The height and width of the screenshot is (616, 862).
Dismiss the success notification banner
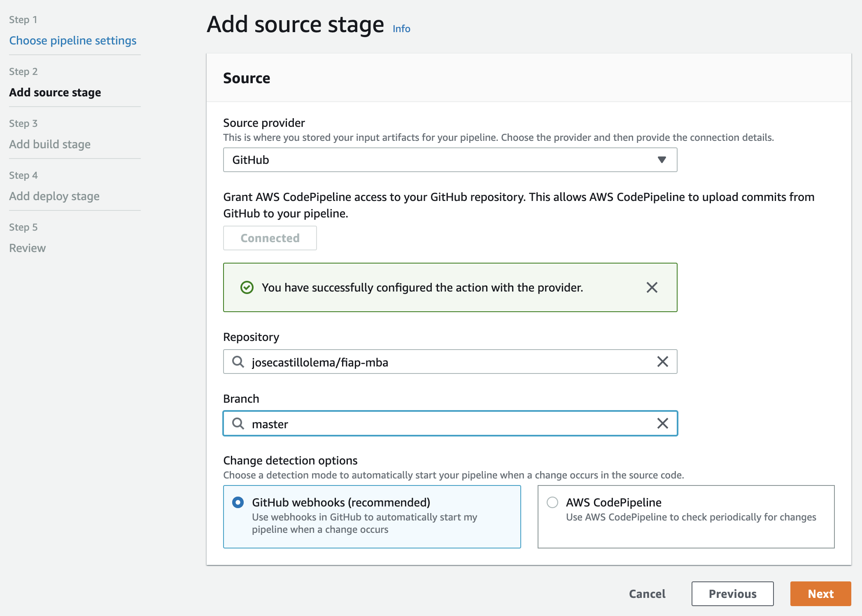tap(652, 287)
